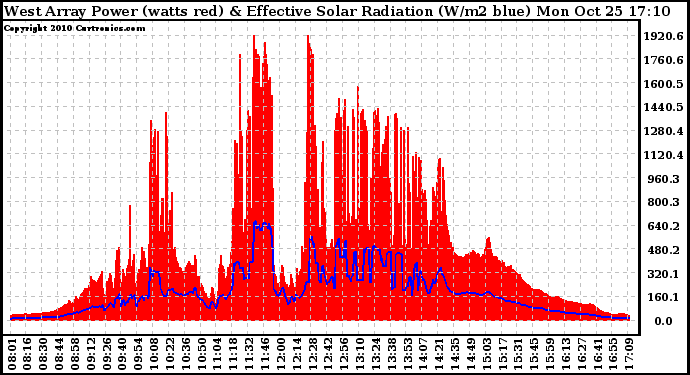
Task: Click the 14:07 time label
Action: coord(424,354)
